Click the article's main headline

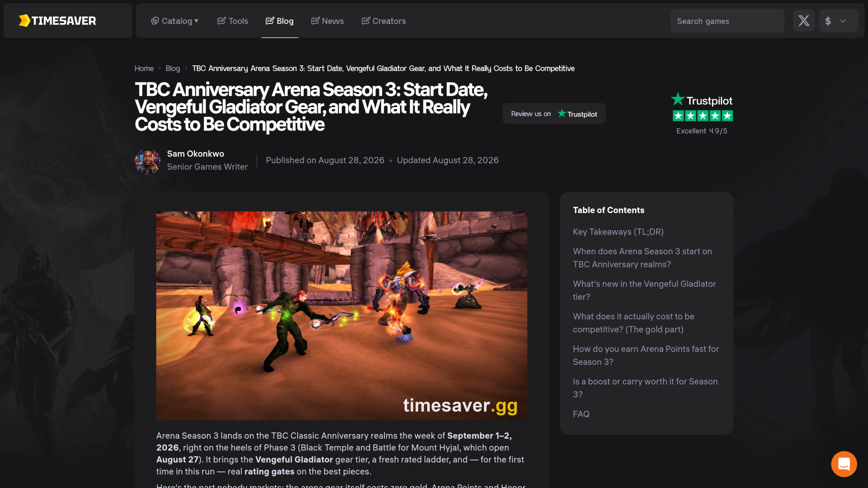[311, 107]
